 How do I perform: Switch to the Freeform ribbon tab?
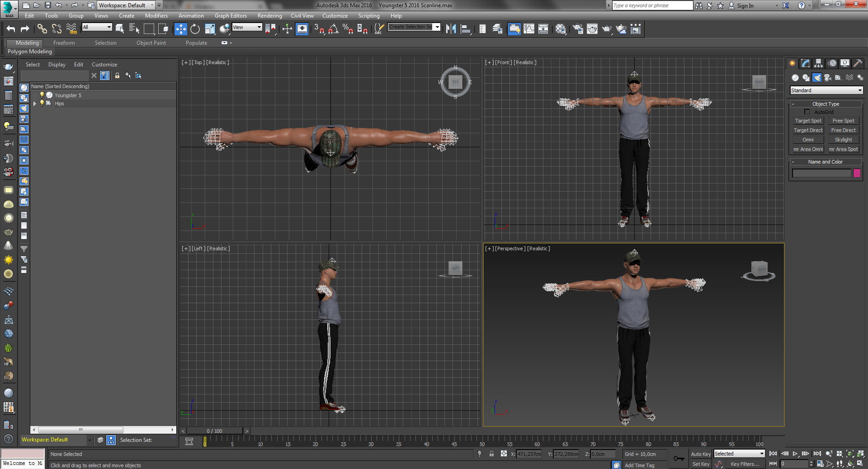tap(64, 43)
